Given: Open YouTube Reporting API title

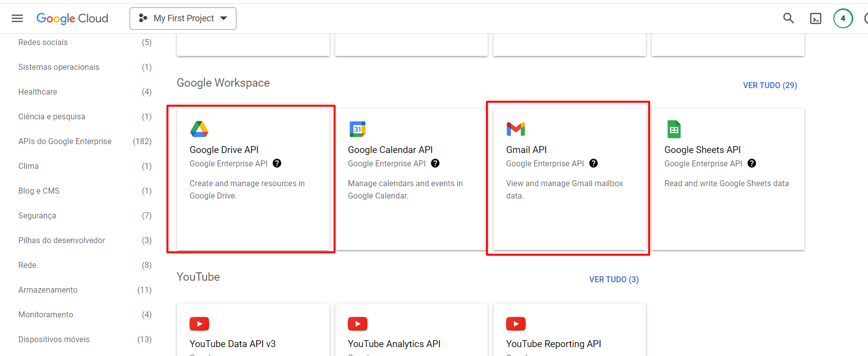Looking at the screenshot, I should click(x=553, y=344).
